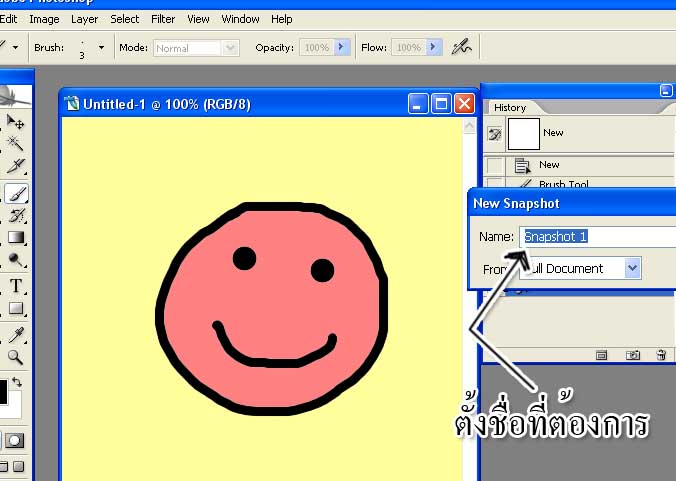676x481 pixels.
Task: Select the Magic Wand tool
Action: (16, 144)
